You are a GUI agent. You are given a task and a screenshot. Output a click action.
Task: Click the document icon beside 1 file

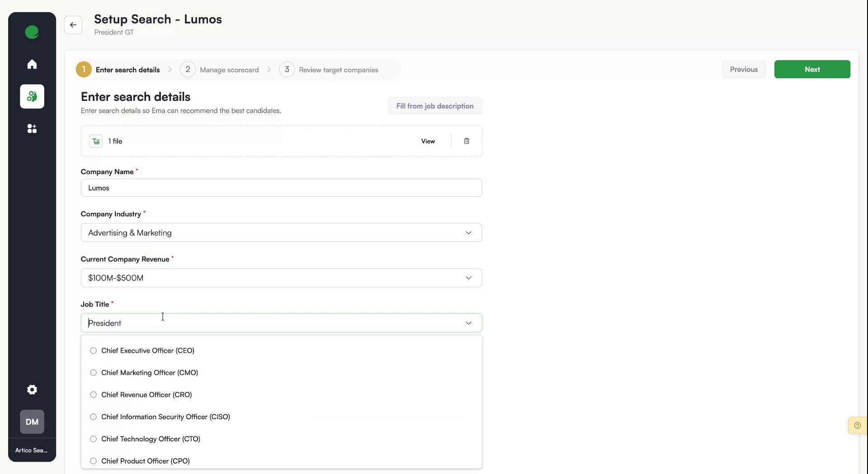(x=95, y=141)
